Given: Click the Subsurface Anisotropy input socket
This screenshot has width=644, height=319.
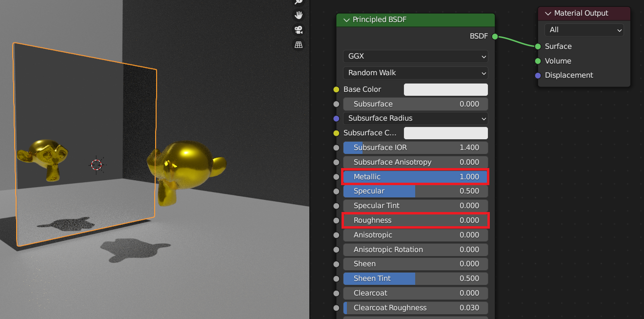Looking at the screenshot, I should tap(336, 162).
